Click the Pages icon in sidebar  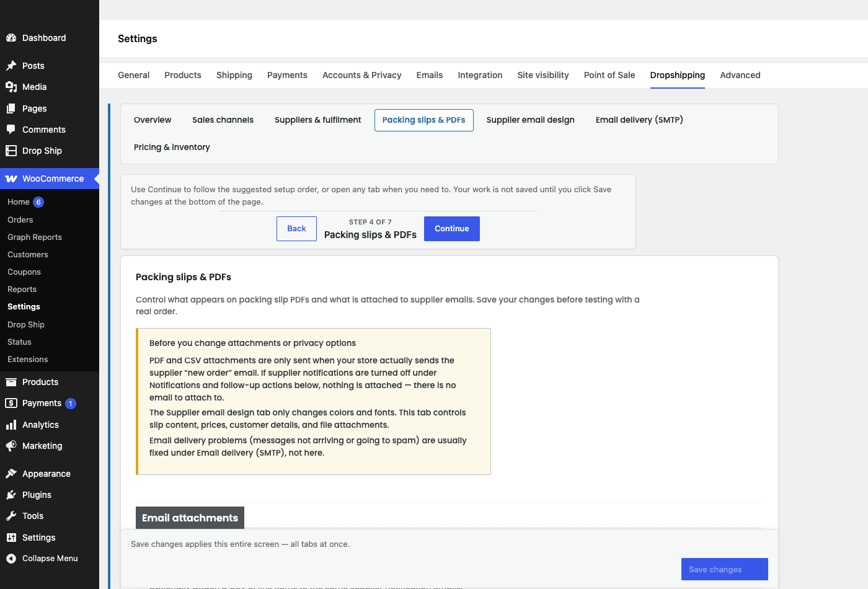click(11, 108)
